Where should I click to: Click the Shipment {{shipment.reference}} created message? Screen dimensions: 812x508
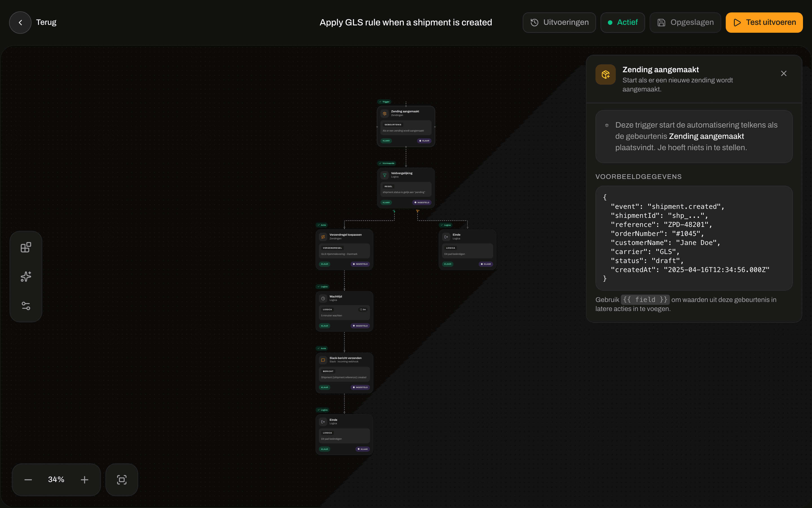coord(344,377)
